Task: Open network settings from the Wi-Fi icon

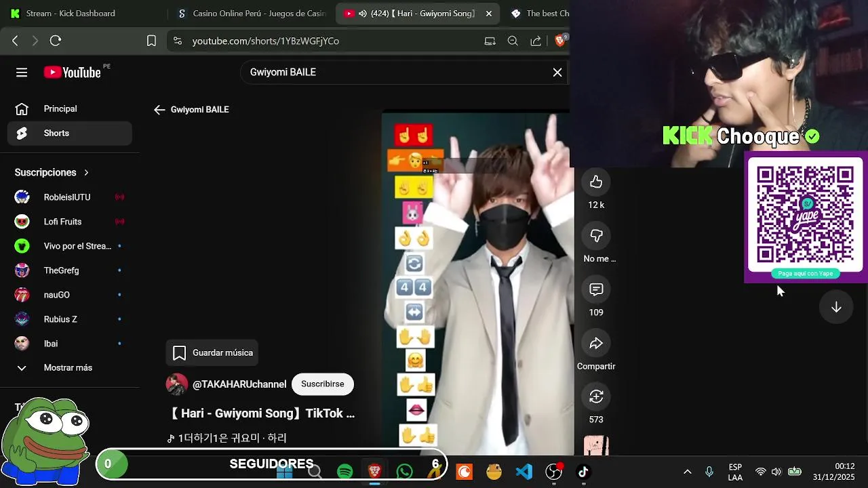Action: (x=761, y=472)
